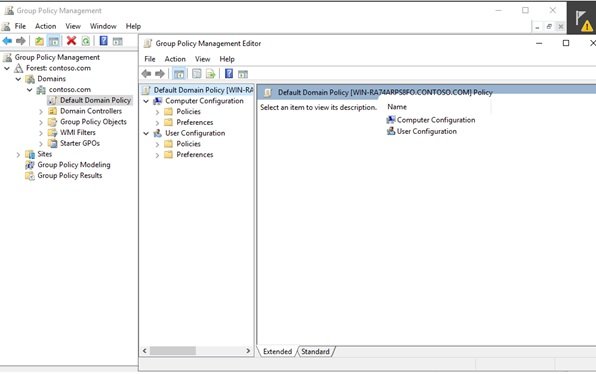Click the scroll right arrow in Editor tree
This screenshot has height=374, width=596.
pyautogui.click(x=248, y=351)
